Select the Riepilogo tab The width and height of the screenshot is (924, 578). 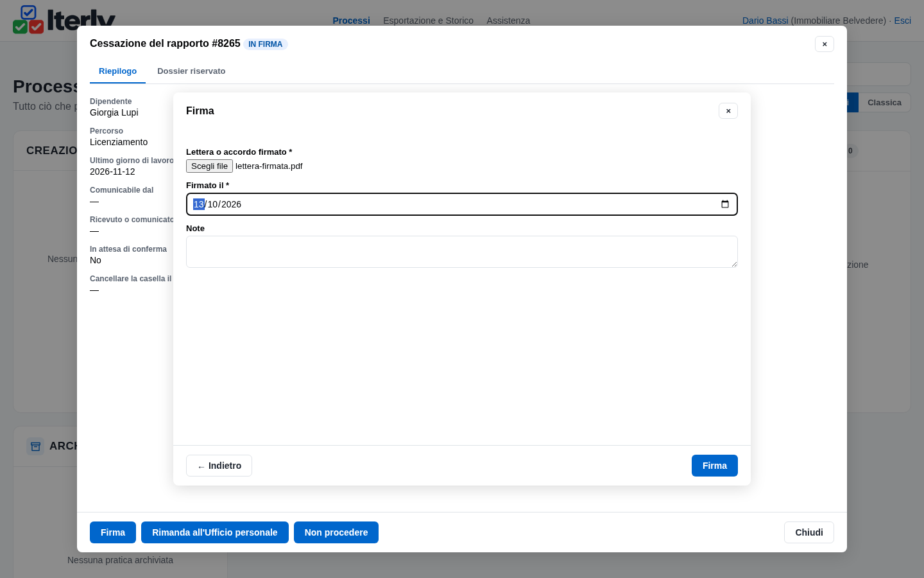[117, 71]
